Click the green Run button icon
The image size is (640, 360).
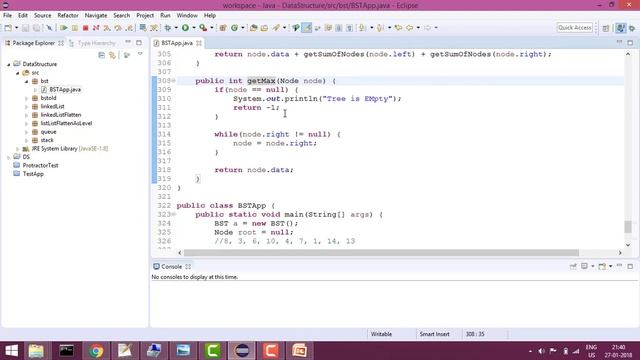[185, 28]
